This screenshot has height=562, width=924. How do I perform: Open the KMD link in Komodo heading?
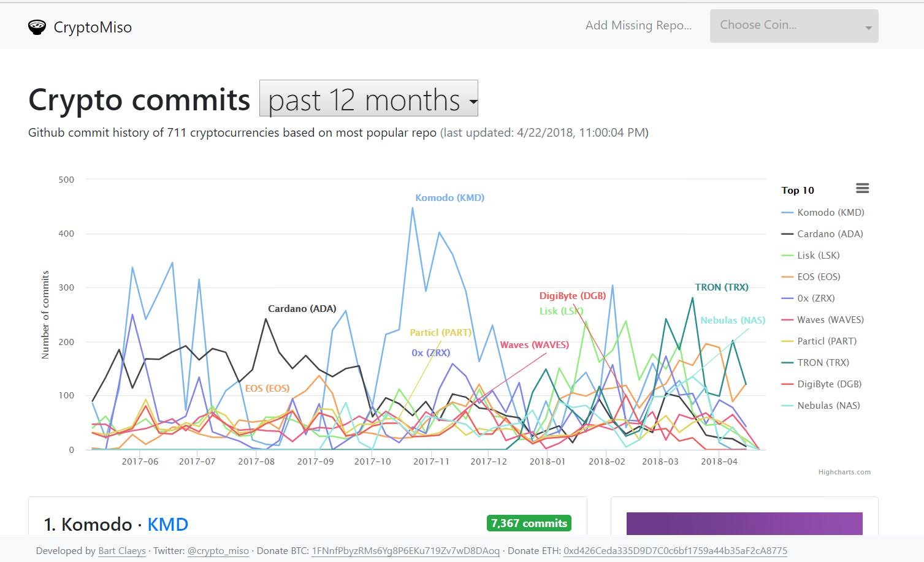[x=168, y=525]
